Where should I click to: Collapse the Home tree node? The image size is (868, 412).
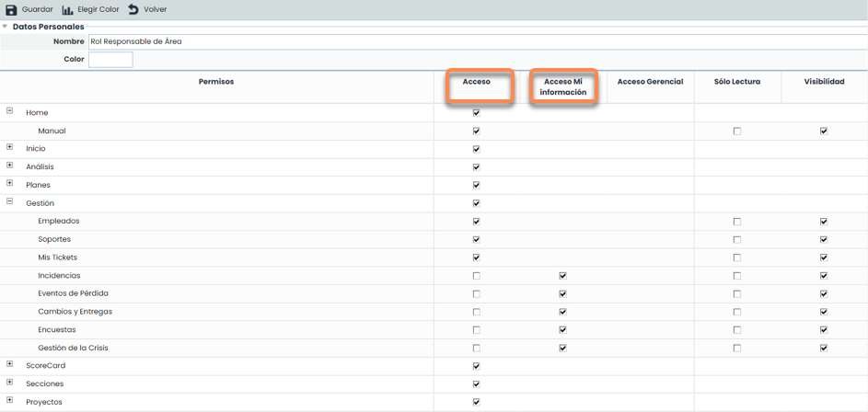tap(10, 111)
